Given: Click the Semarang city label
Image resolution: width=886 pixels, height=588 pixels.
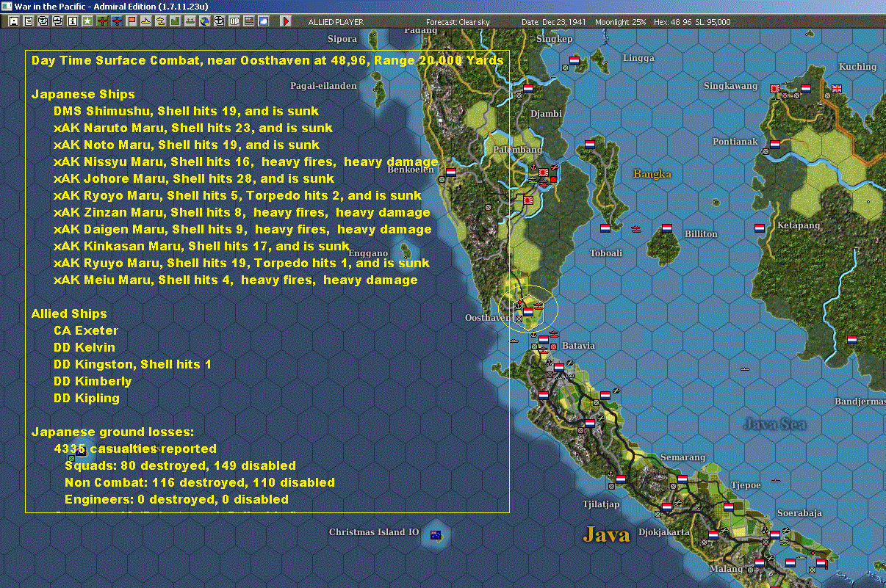Looking at the screenshot, I should (682, 457).
